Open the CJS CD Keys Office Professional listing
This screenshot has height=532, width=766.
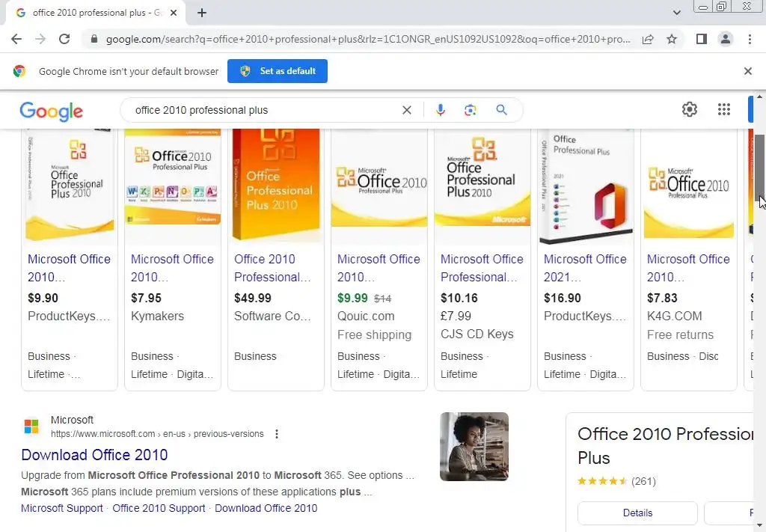click(x=482, y=268)
